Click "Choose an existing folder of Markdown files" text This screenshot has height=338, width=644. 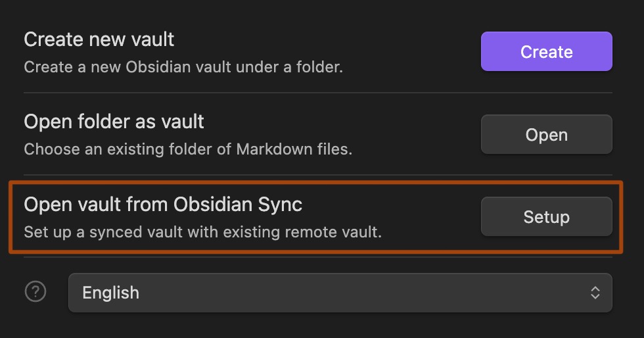click(188, 149)
